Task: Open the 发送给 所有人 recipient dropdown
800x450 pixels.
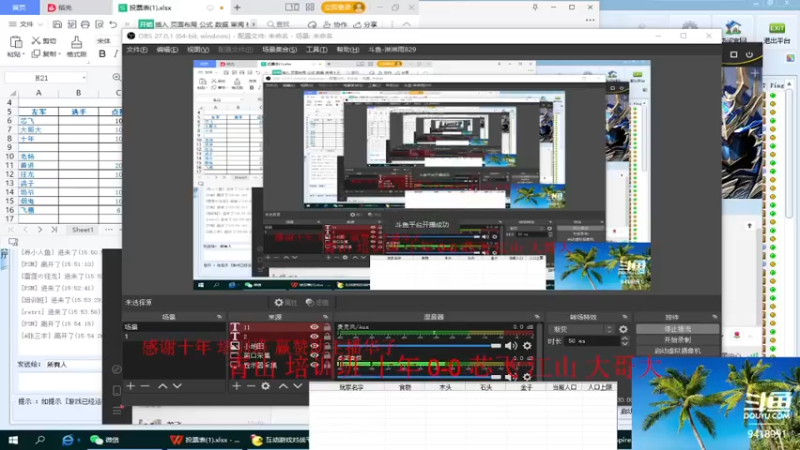Action: tap(71, 365)
